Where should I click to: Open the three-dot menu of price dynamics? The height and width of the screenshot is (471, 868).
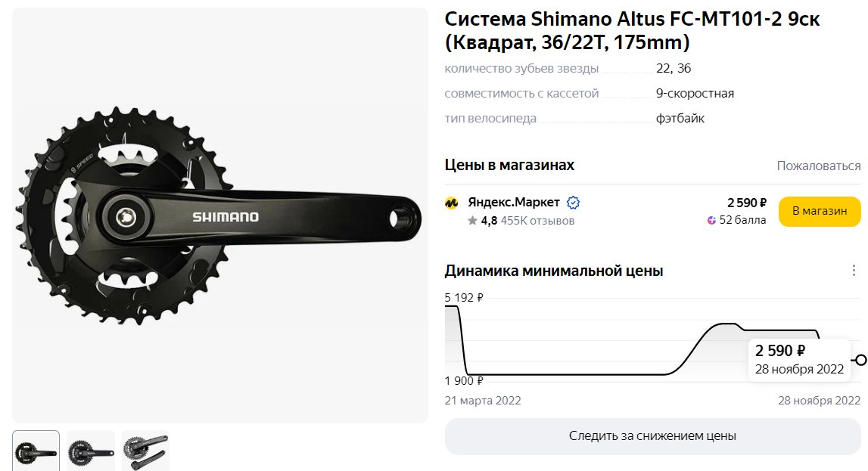click(x=854, y=271)
